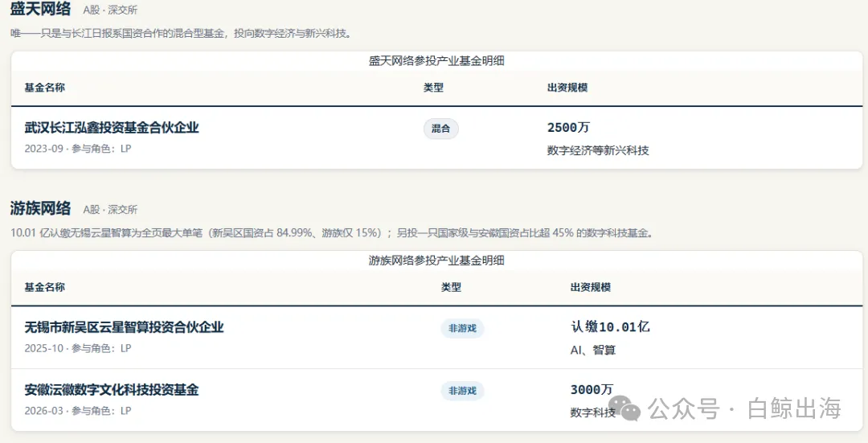The height and width of the screenshot is (443, 868).
Task: Click 类型 header in 盛天网络 table
Action: (x=433, y=88)
